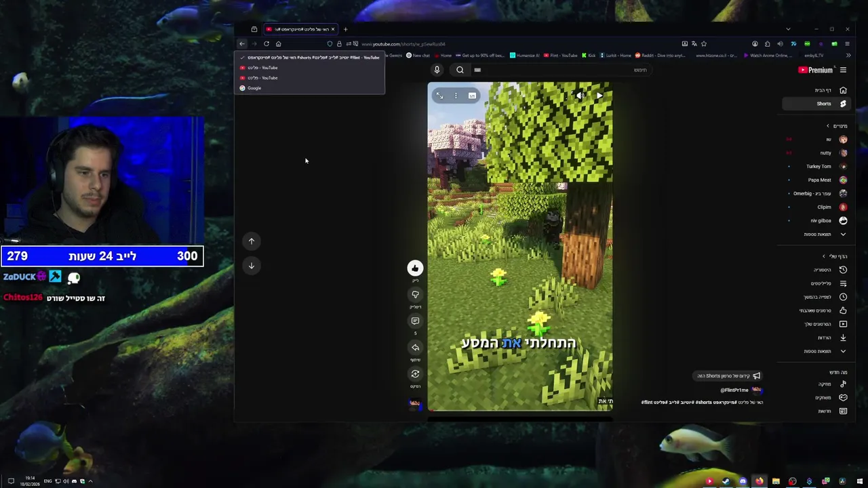
Task: Open the Humanize AI bookmark
Action: [525, 56]
